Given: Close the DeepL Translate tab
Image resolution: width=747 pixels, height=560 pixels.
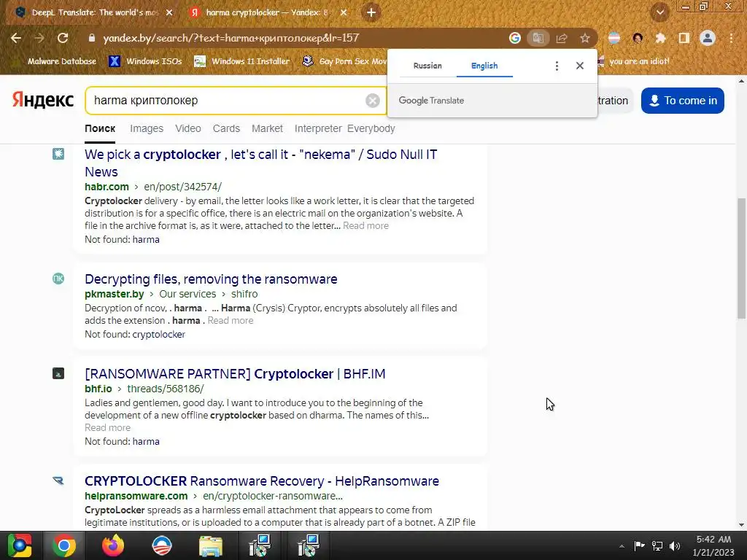Looking at the screenshot, I should tap(169, 12).
